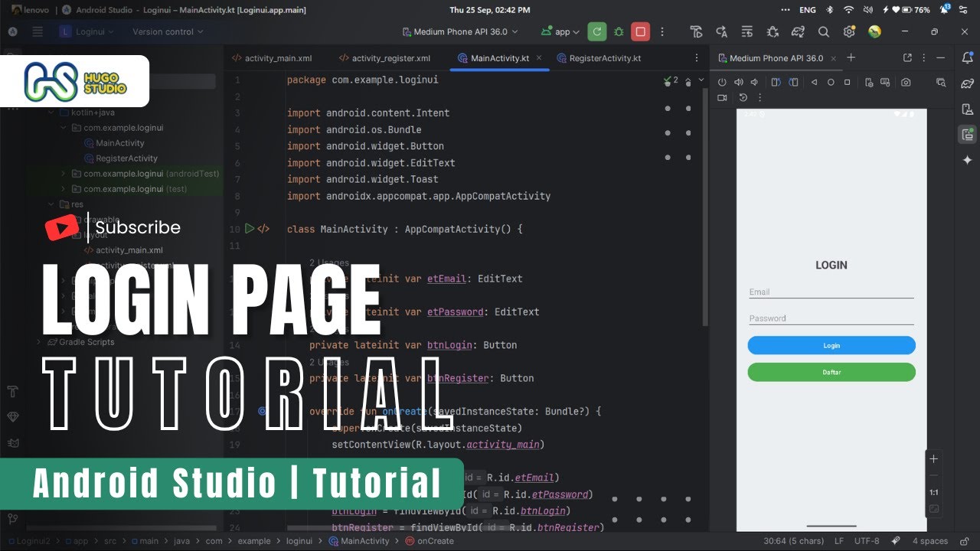Start emulator screen recording icon
980x551 pixels.
coord(722,98)
